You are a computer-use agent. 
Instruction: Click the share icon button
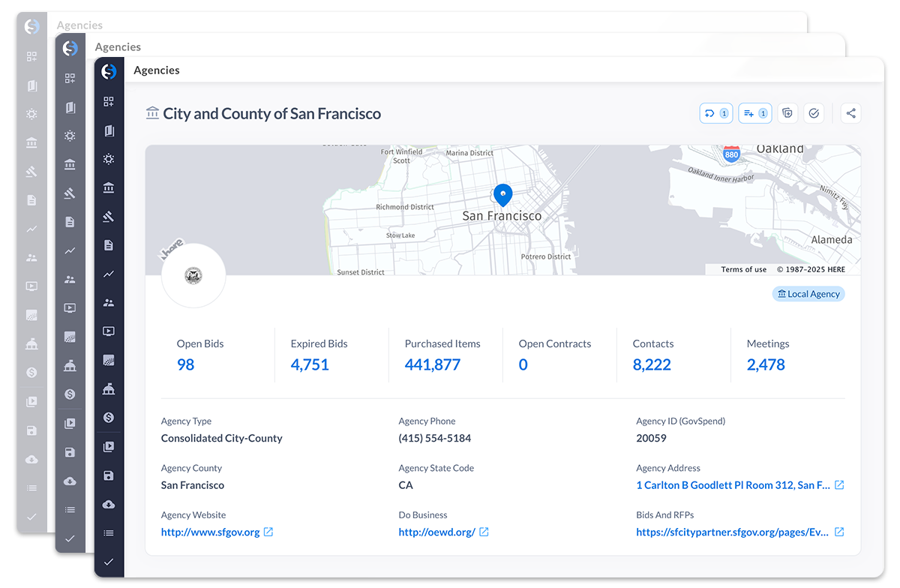pyautogui.click(x=850, y=113)
